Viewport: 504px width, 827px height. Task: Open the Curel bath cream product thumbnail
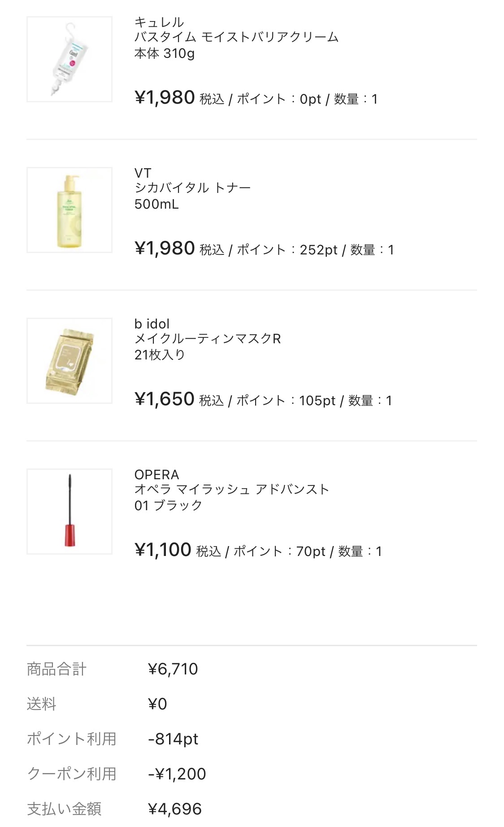(70, 59)
